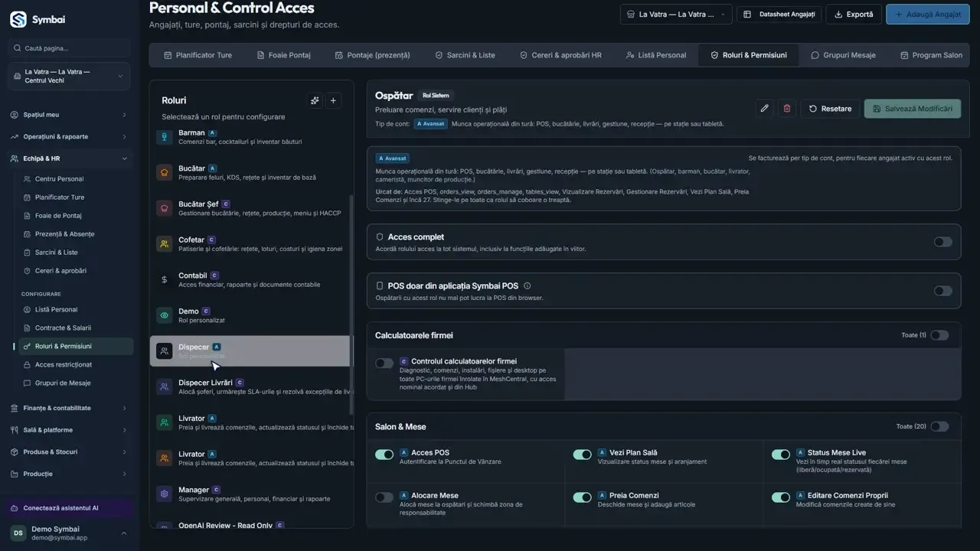Image resolution: width=980 pixels, height=551 pixels.
Task: Edit the Ospătar role with pencil icon
Action: point(764,109)
